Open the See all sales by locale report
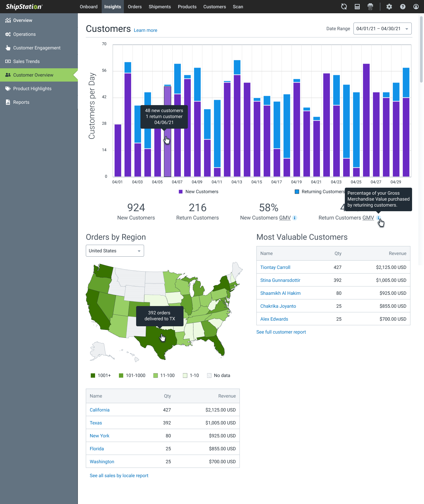 click(119, 475)
